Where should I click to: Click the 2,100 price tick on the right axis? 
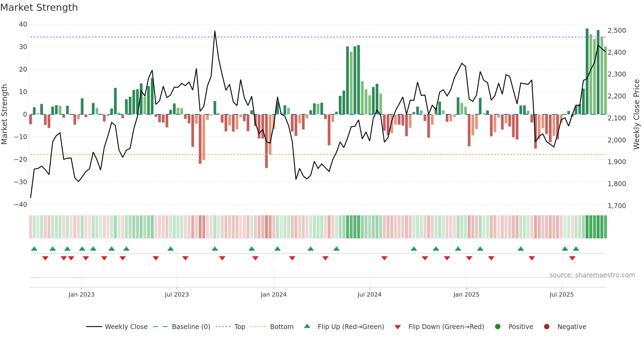617,118
